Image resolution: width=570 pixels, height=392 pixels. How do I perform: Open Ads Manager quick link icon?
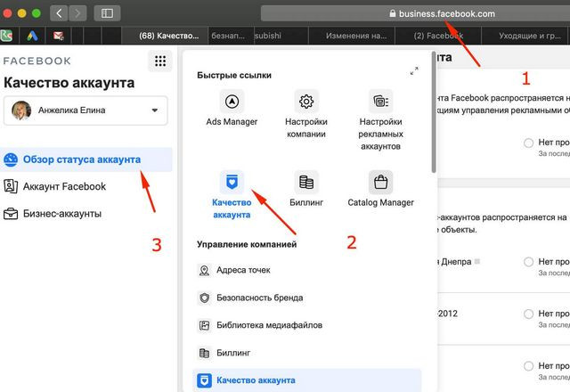coord(232,101)
